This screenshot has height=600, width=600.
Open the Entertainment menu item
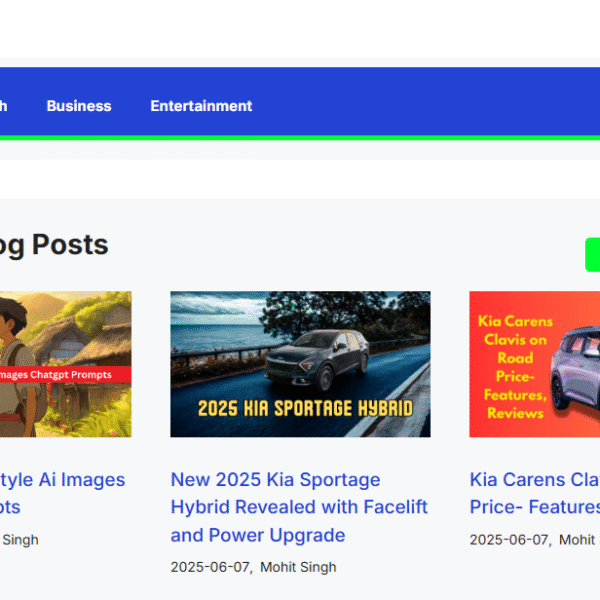click(201, 106)
